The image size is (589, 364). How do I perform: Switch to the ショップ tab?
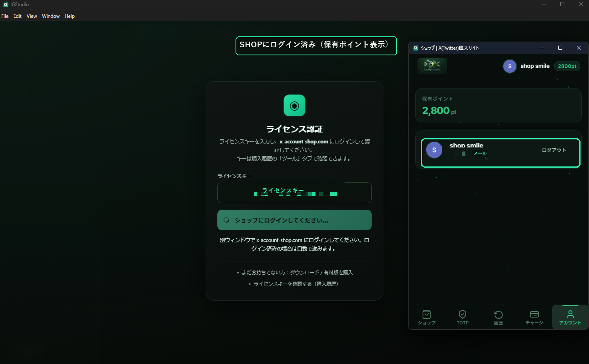click(427, 318)
